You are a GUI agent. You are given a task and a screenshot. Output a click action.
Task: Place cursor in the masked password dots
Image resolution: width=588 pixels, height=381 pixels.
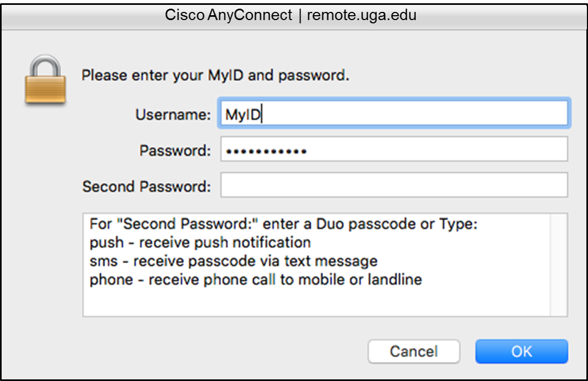click(266, 151)
